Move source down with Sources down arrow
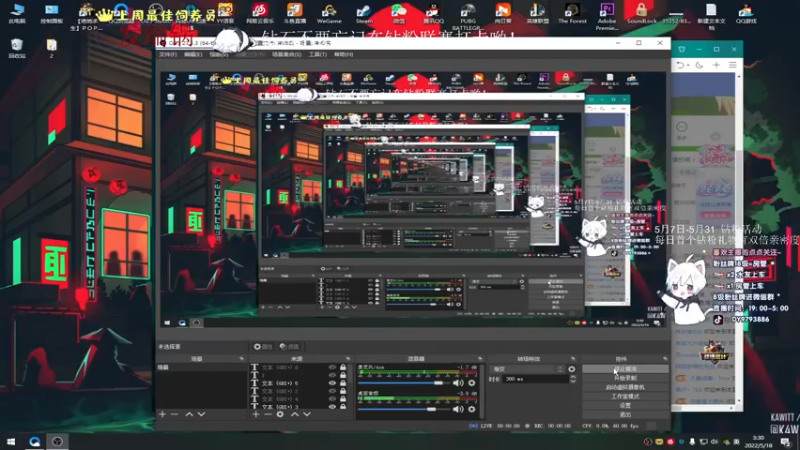Image resolution: width=800 pixels, height=450 pixels. (x=307, y=414)
